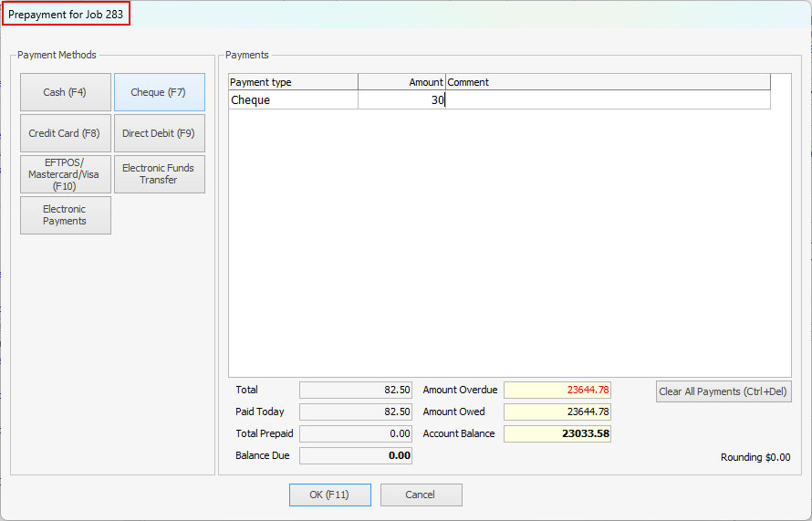This screenshot has width=812, height=521.
Task: Click the Paid Today label
Action: tap(260, 412)
